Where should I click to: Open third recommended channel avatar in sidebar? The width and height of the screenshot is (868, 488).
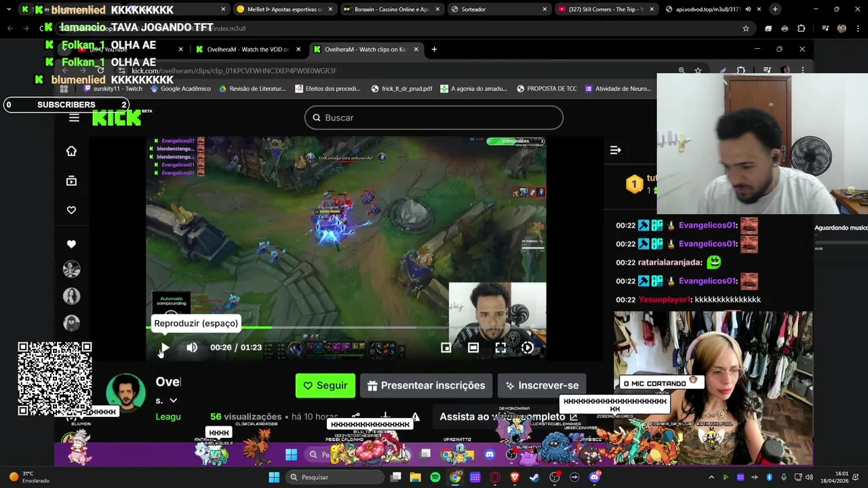point(71,323)
